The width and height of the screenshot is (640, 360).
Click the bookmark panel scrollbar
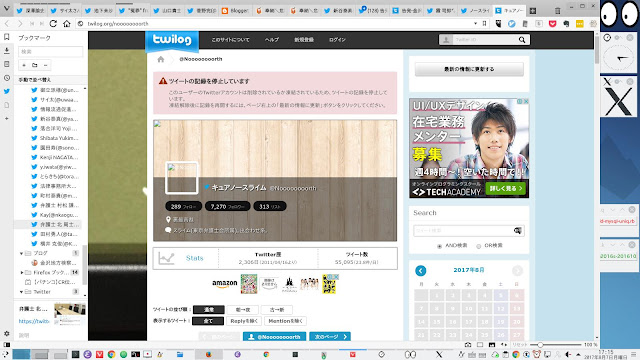84,265
